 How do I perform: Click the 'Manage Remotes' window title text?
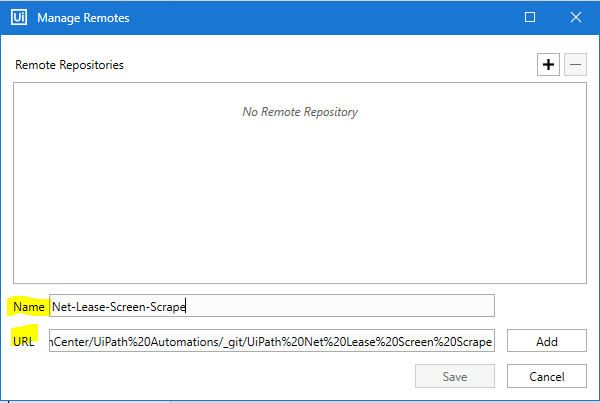click(x=83, y=18)
